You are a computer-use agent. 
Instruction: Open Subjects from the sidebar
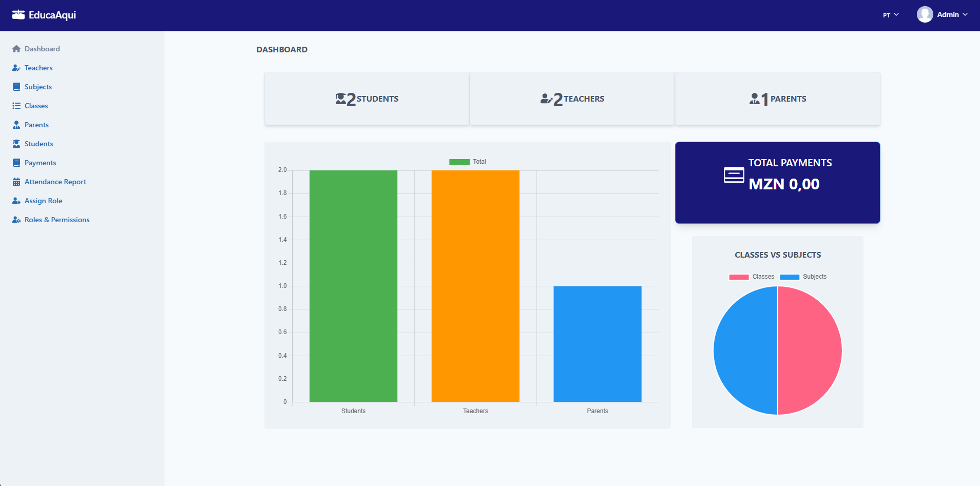point(38,87)
